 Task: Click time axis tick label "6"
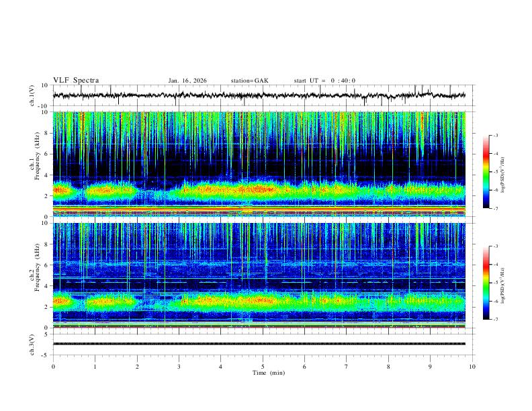(x=305, y=367)
